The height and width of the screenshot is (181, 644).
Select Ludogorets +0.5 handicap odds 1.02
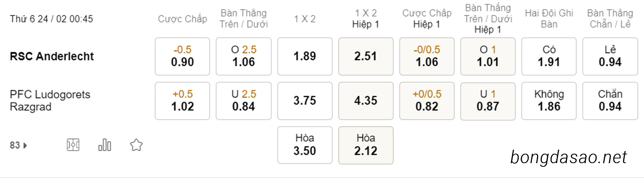[183, 101]
